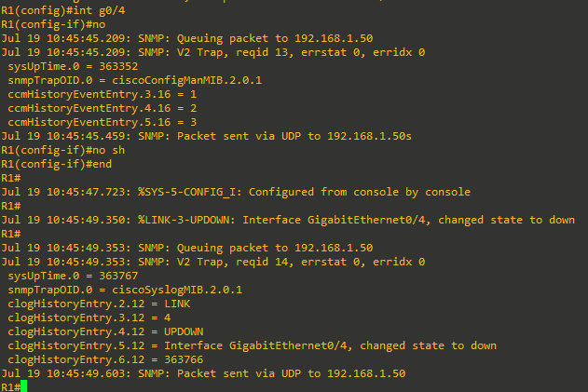Click the 'end' command at config-if prompt
The height and width of the screenshot is (392, 588).
click(x=102, y=164)
